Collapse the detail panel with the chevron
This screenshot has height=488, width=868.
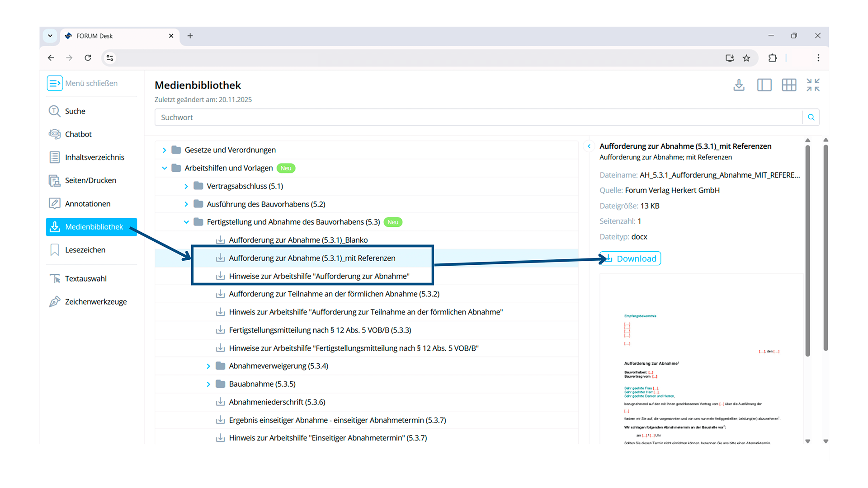[x=589, y=146]
